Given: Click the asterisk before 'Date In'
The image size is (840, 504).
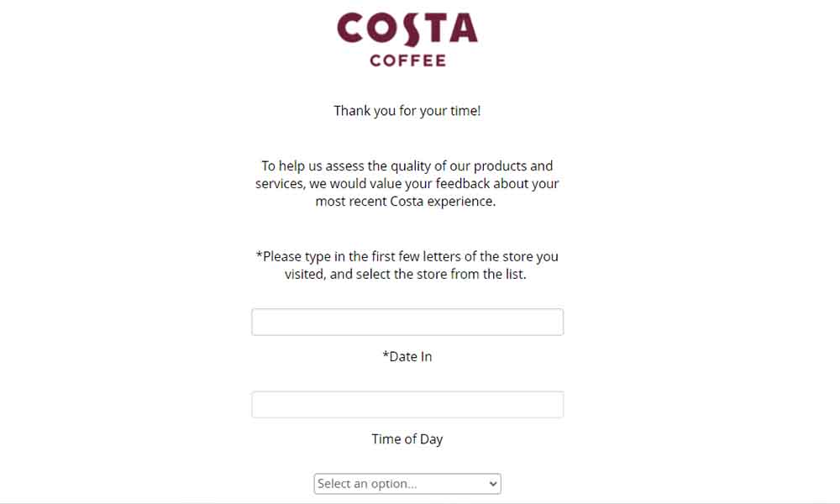Looking at the screenshot, I should point(386,355).
